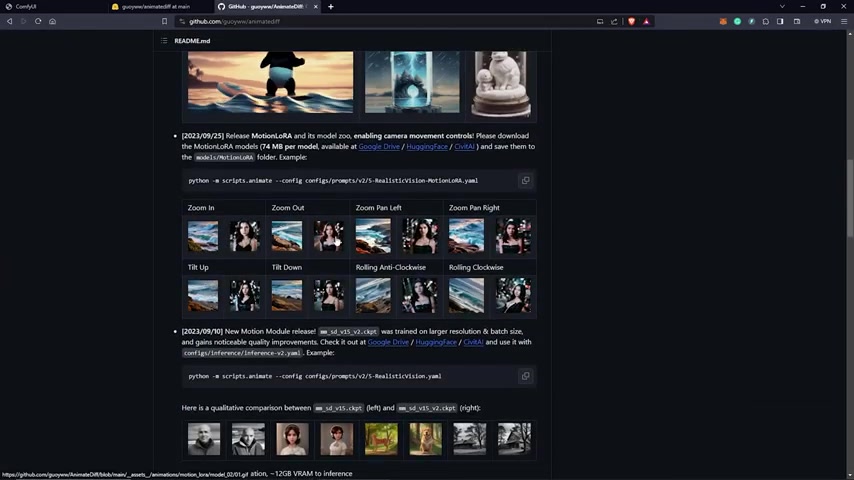The image size is (854, 480).
Task: Open Zoom In landscape thumbnail
Action: pos(203,236)
